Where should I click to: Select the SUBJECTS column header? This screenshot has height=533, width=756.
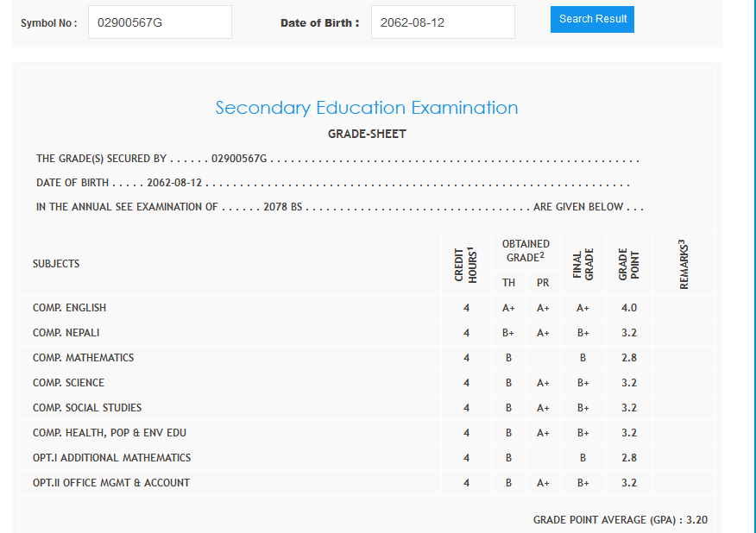[x=56, y=264]
